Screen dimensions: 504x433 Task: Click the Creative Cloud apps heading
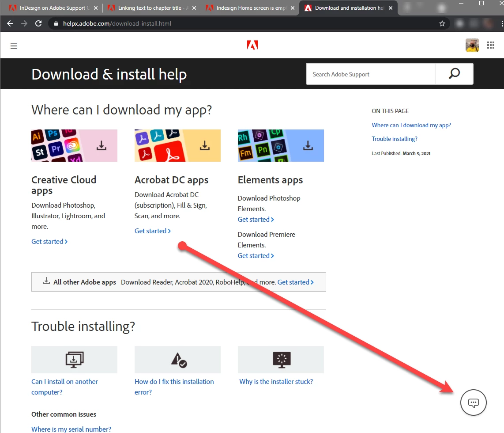tap(64, 185)
